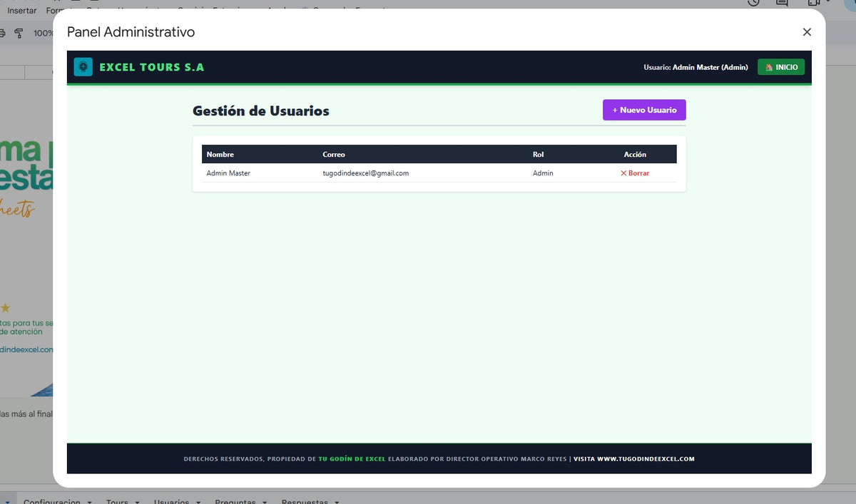Switch to the Usuarios sheet tab
Image resolution: width=856 pixels, height=504 pixels.
pos(173,501)
